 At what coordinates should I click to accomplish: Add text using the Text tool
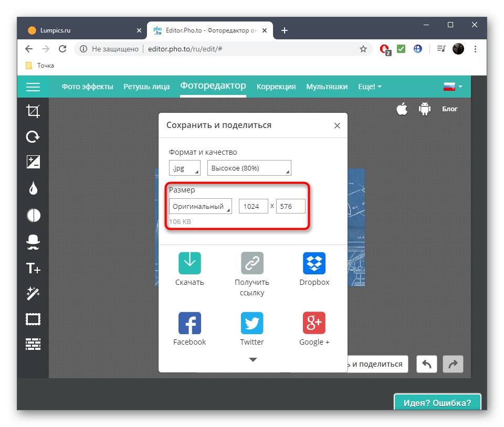[x=33, y=268]
